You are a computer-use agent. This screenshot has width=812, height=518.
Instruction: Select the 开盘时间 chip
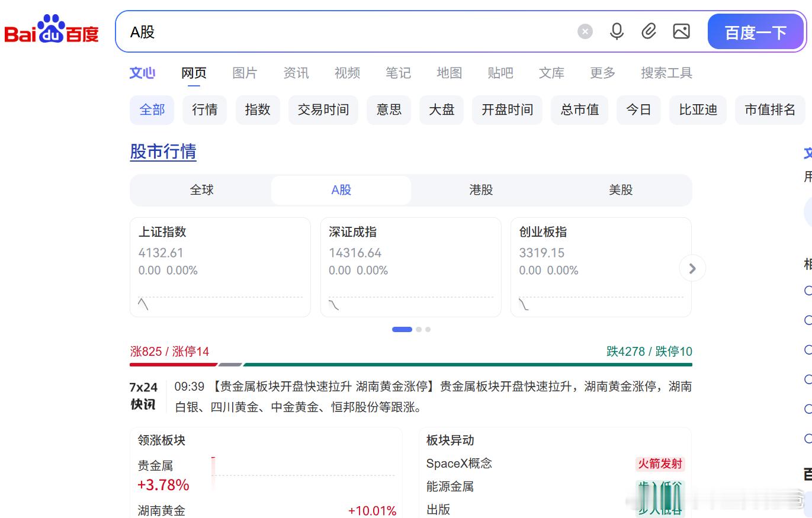508,110
